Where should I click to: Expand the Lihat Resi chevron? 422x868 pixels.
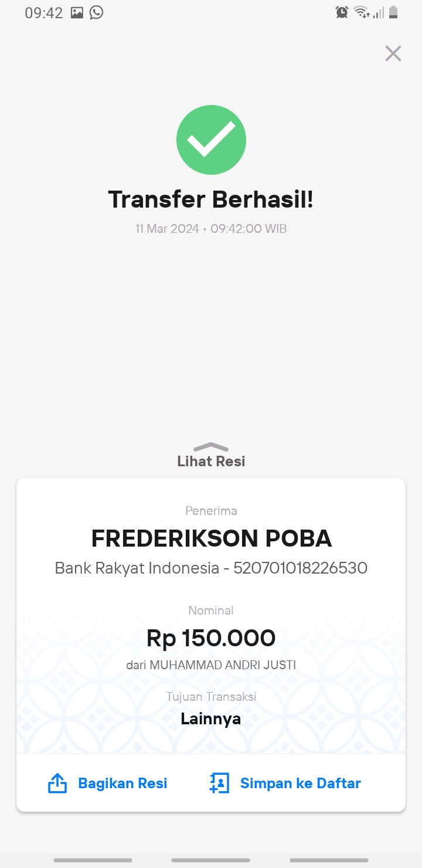click(x=210, y=447)
